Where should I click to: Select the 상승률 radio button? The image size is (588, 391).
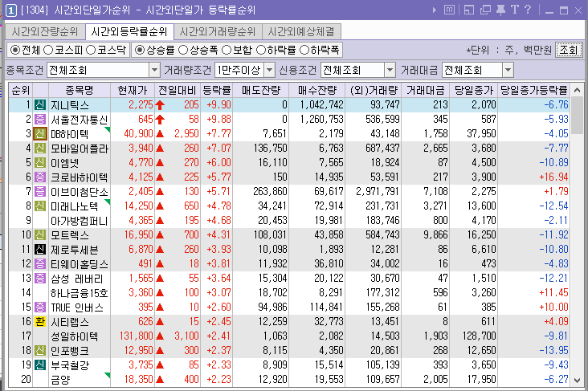pos(140,50)
